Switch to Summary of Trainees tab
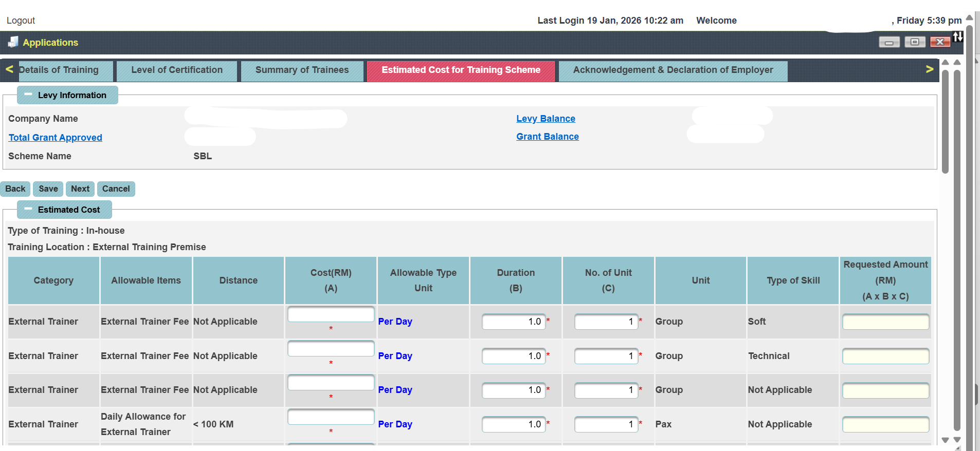The height and width of the screenshot is (451, 980). (302, 70)
